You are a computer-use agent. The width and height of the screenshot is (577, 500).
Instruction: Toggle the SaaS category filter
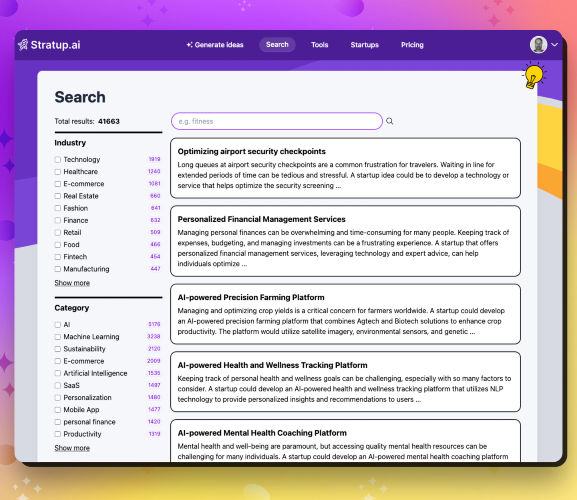[x=58, y=385]
